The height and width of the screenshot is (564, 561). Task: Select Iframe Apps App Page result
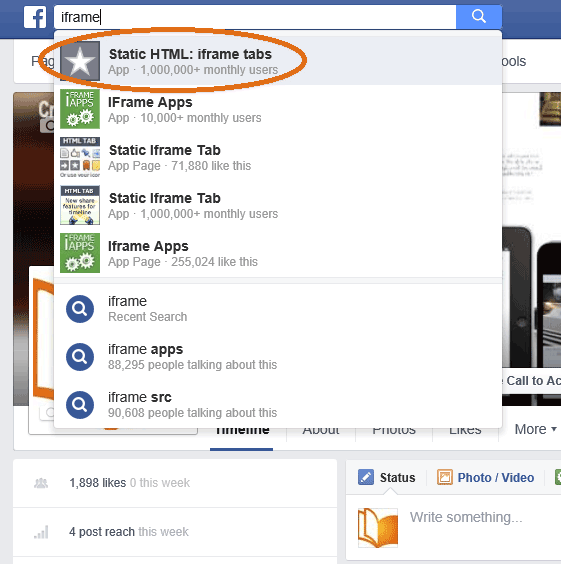point(278,253)
